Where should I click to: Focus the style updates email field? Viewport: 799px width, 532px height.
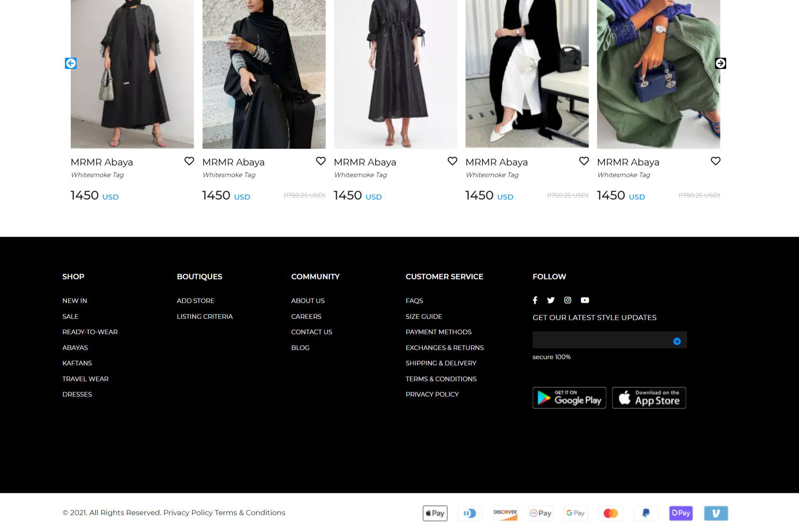point(599,340)
